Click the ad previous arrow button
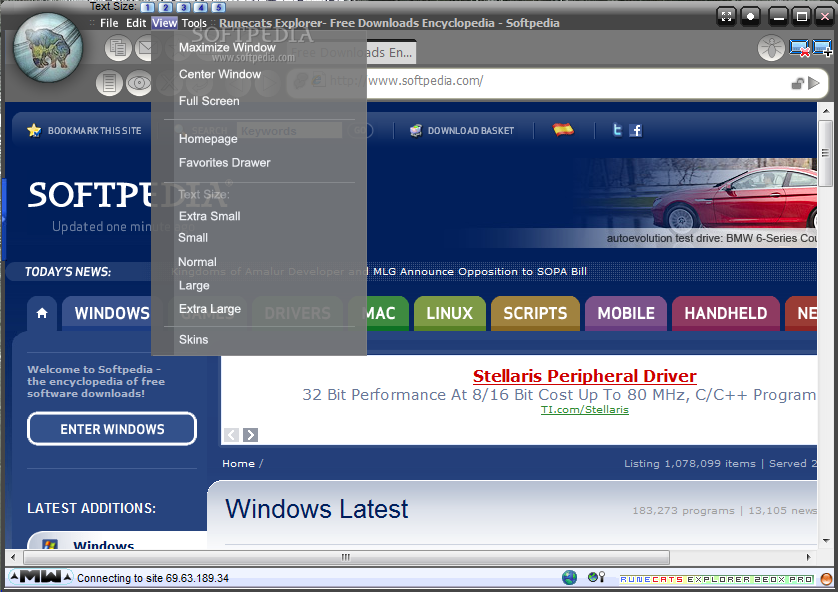 231,435
